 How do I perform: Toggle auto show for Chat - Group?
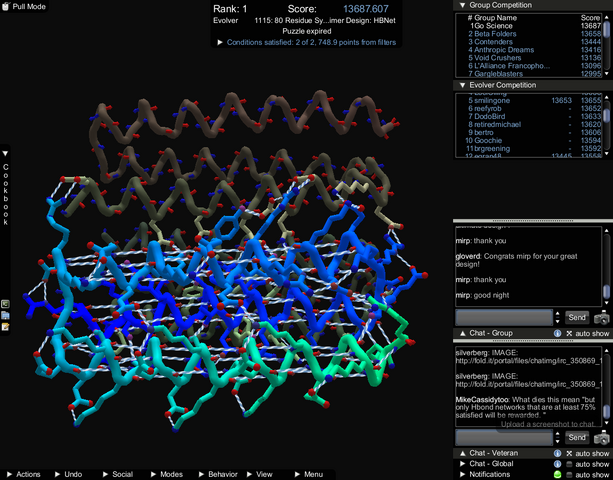pos(588,333)
